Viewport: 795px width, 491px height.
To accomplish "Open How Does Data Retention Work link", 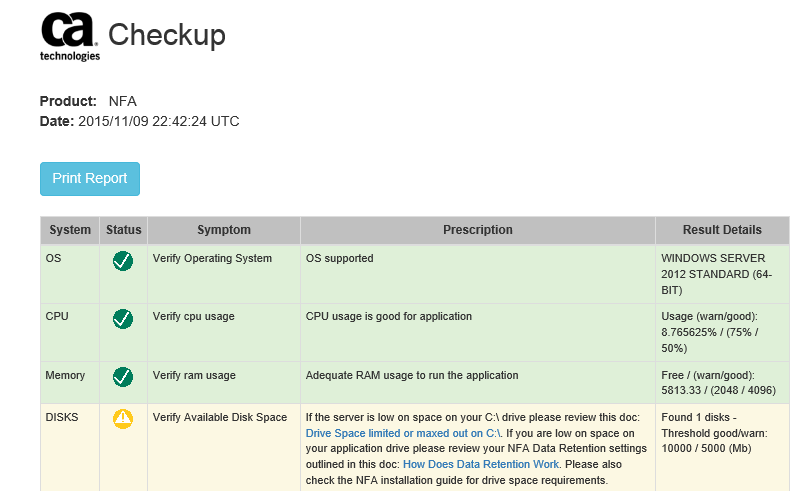I will 481,464.
